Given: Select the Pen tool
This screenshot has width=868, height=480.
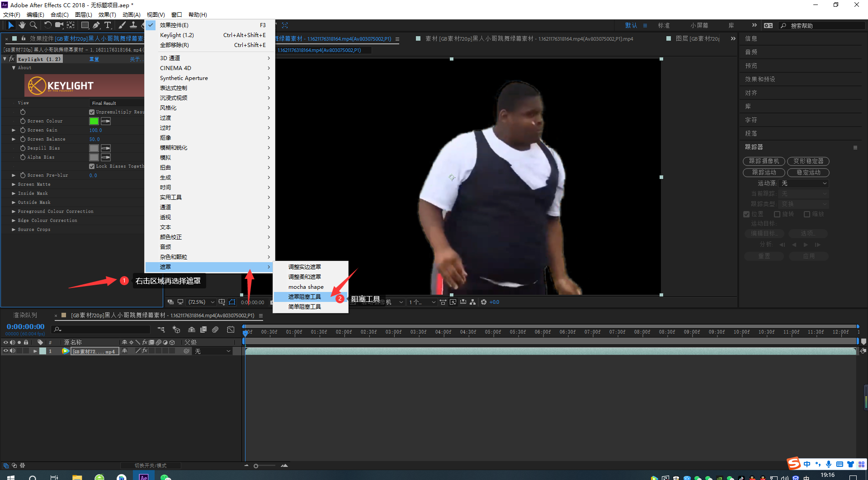Looking at the screenshot, I should 96,25.
